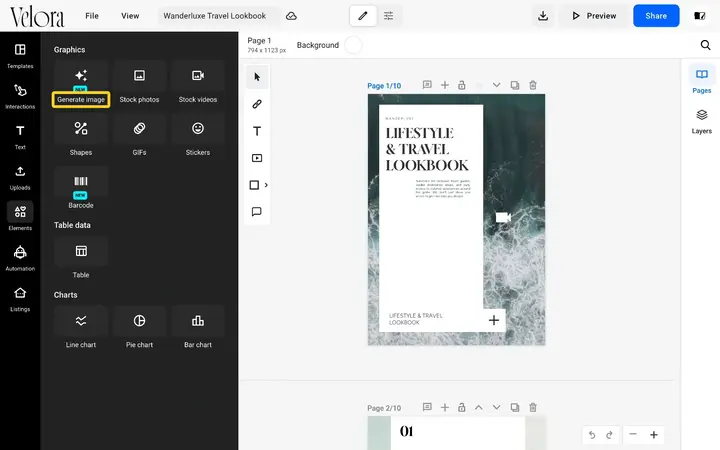Delete Page 2/10
The width and height of the screenshot is (720, 450).
coord(533,407)
